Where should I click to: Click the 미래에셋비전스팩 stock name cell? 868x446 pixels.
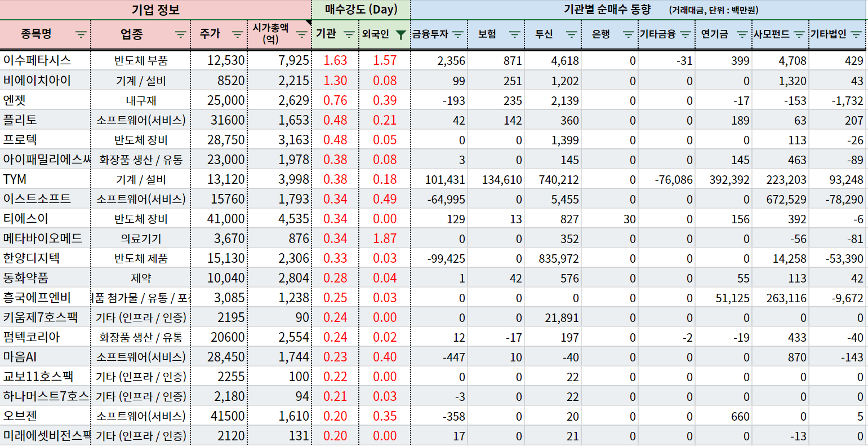point(45,435)
